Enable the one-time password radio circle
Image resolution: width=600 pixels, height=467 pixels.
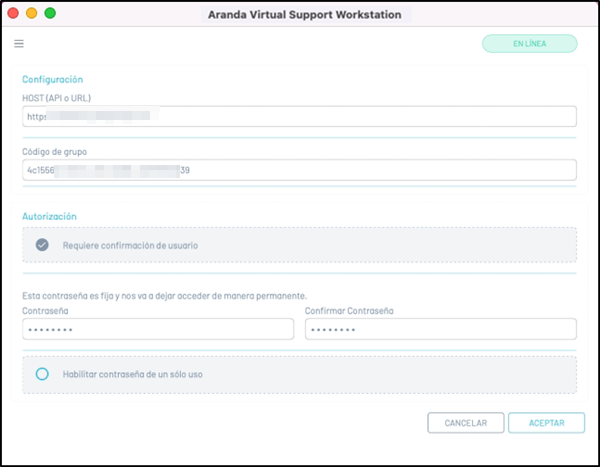click(42, 374)
